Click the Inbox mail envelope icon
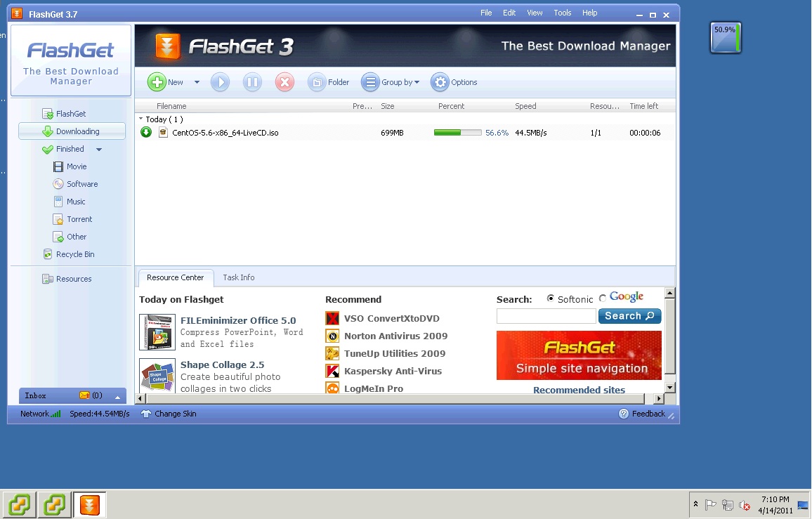 (84, 395)
